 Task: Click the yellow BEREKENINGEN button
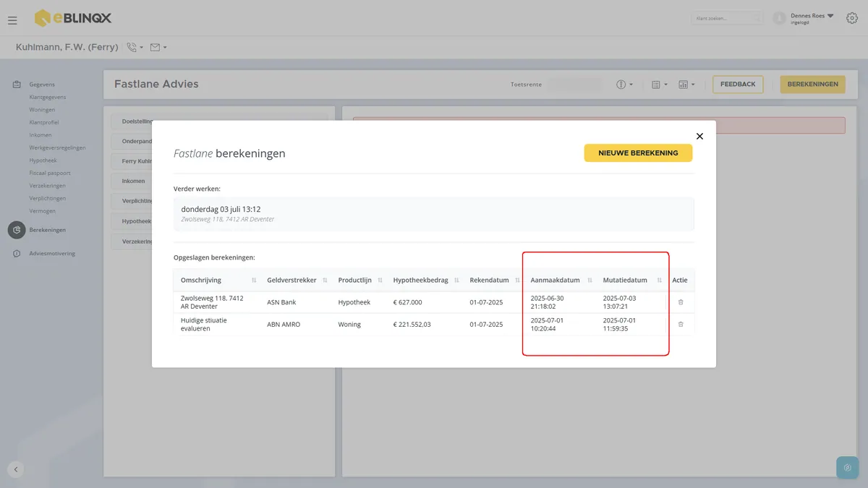pos(812,85)
